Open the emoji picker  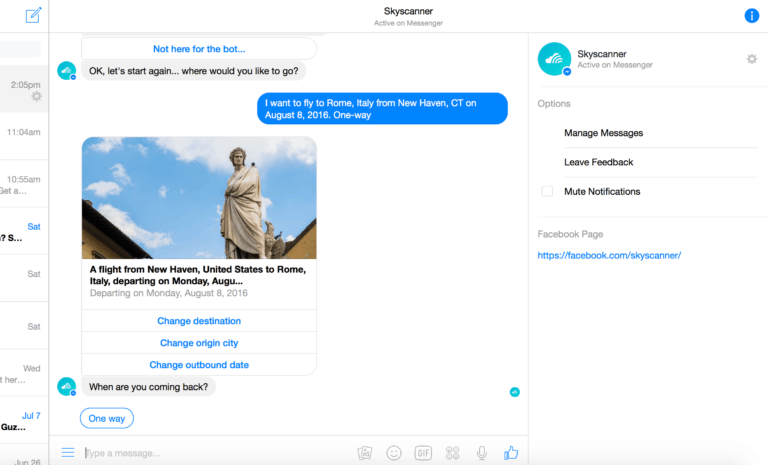coord(394,453)
